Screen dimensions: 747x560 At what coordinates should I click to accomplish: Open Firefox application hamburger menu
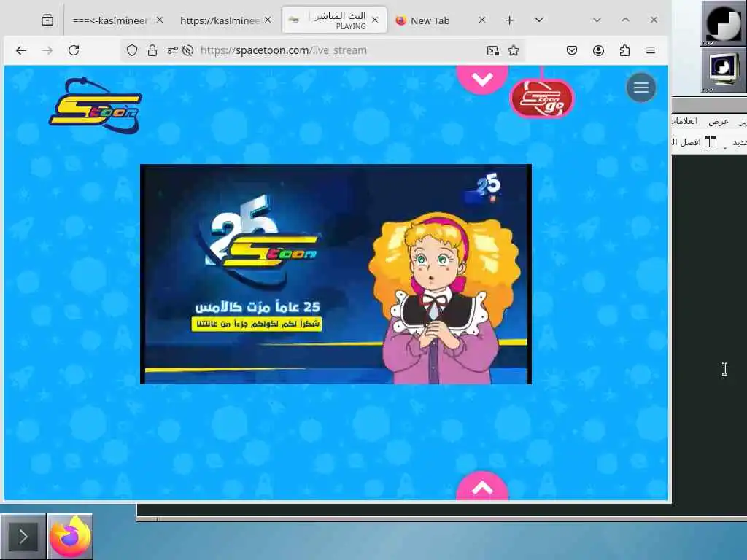coord(651,50)
